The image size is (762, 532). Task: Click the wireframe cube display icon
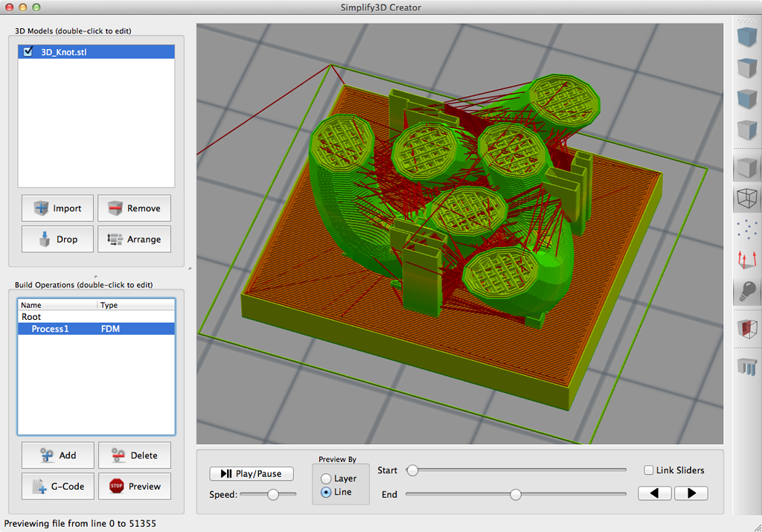pyautogui.click(x=746, y=199)
